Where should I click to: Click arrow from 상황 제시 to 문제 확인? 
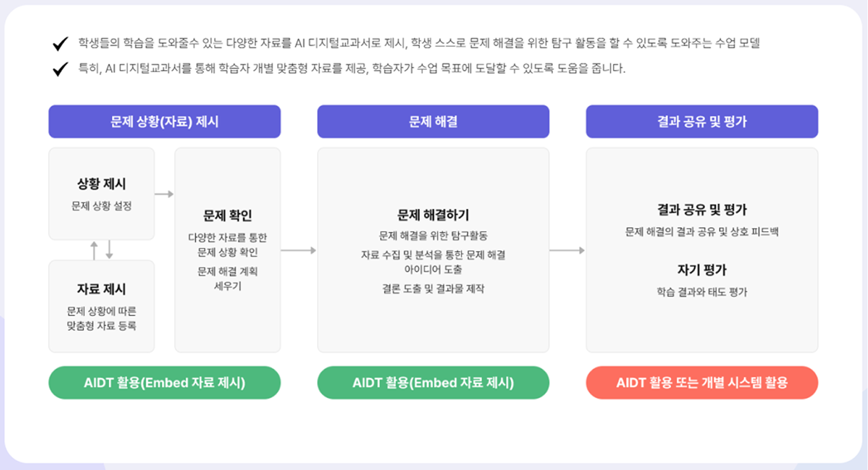(x=164, y=194)
